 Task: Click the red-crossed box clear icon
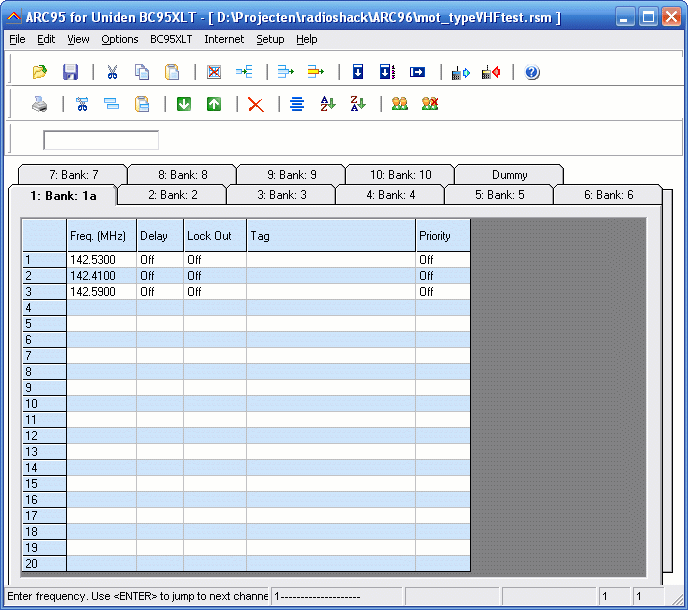[214, 72]
